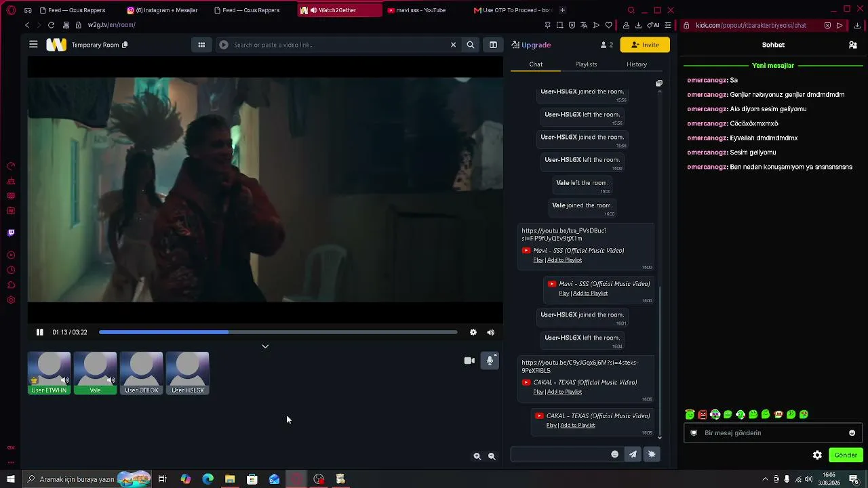Reload the w2g.tv page
Viewport: 868px width, 488px height.
click(x=51, y=25)
